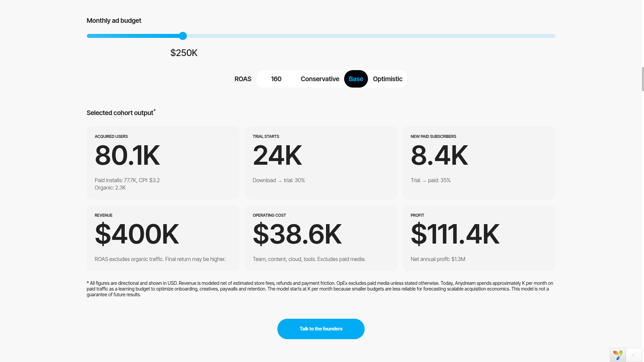Click the $250K budget value

tap(184, 53)
